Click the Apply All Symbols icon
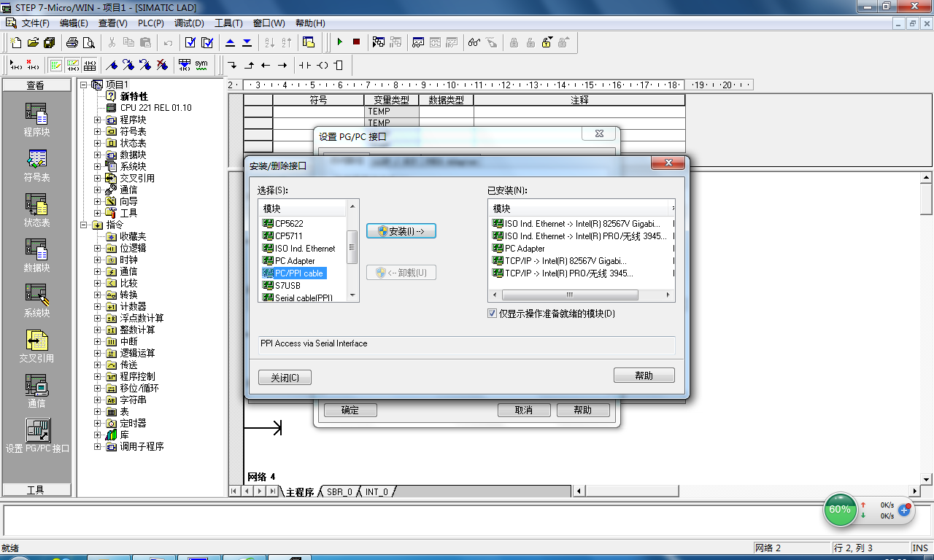Viewport: 934px width, 560px height. coord(185,65)
